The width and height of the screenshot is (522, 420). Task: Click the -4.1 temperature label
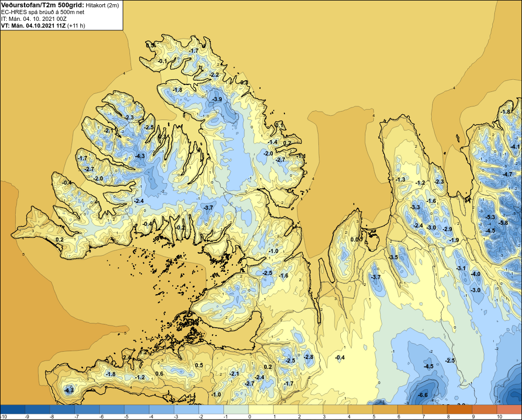515,147
